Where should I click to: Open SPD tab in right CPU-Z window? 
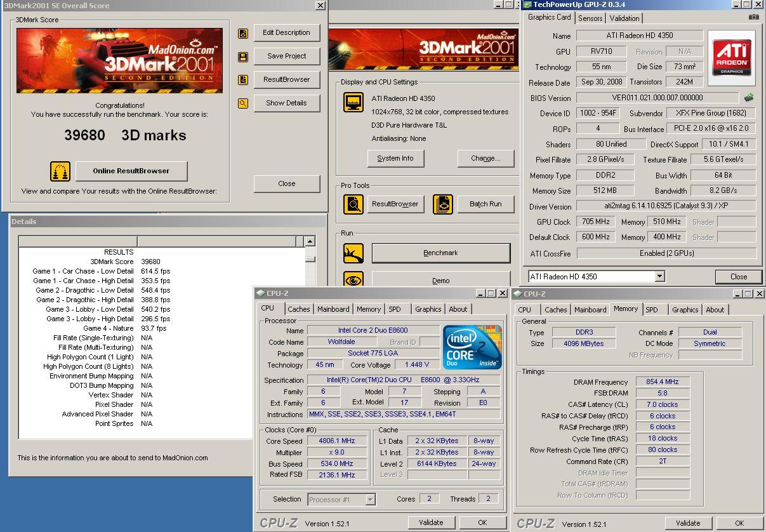[652, 310]
